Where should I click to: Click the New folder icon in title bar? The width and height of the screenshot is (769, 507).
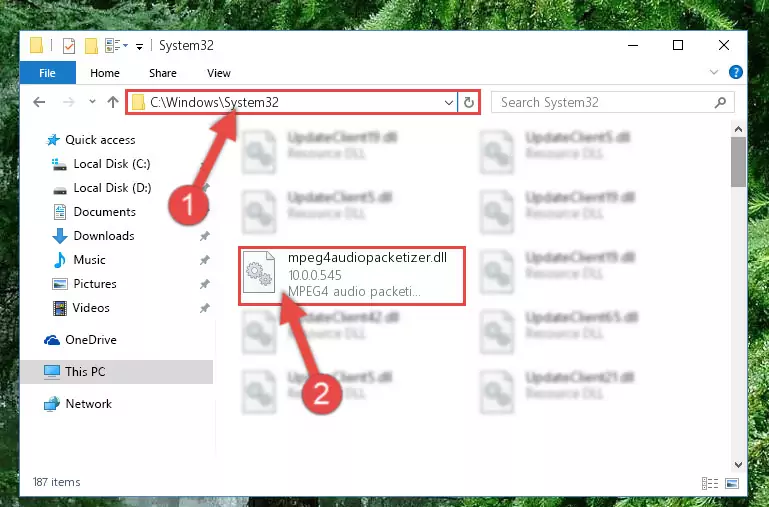[91, 46]
